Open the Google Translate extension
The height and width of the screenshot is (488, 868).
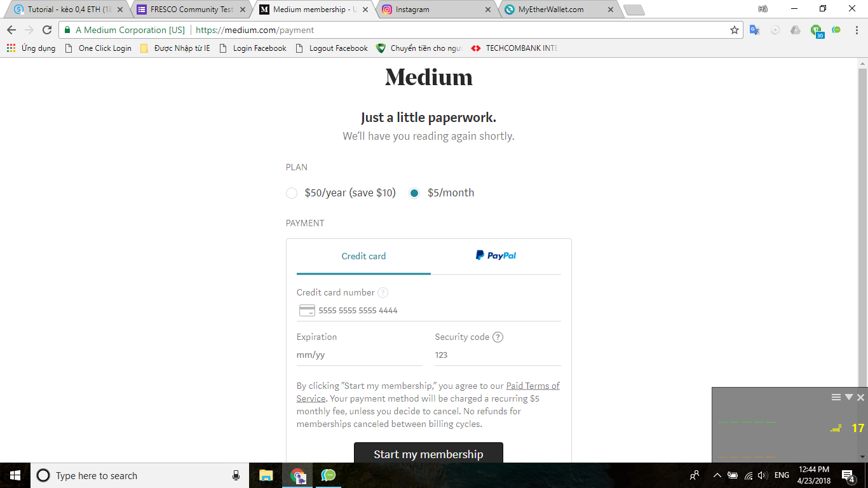[x=755, y=30]
